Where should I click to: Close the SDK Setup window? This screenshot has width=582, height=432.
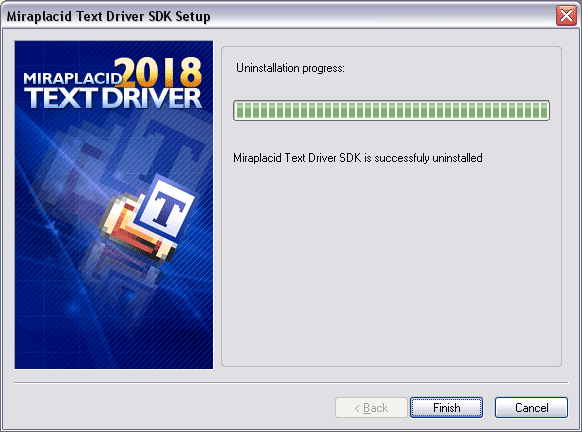coord(566,16)
